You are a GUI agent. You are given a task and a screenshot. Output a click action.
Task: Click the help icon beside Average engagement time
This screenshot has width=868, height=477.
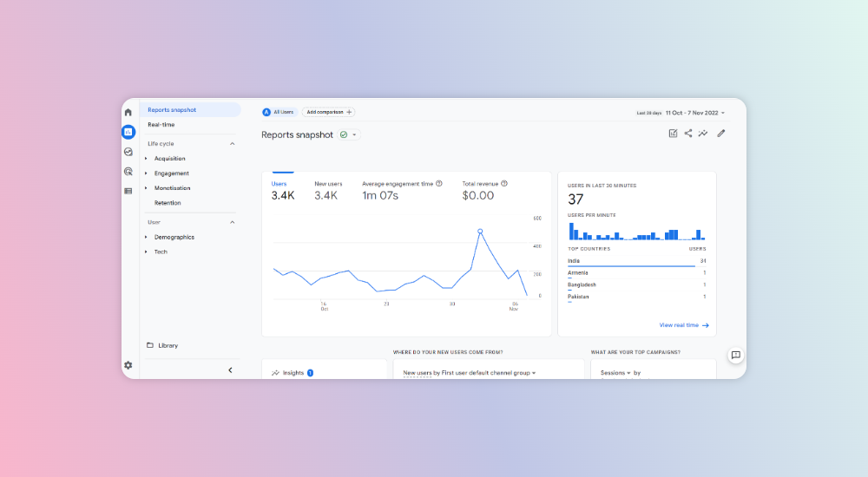click(x=439, y=184)
